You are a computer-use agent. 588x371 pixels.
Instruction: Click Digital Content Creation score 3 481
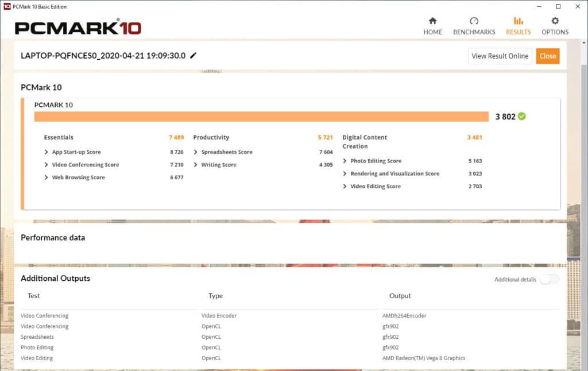pyautogui.click(x=475, y=137)
